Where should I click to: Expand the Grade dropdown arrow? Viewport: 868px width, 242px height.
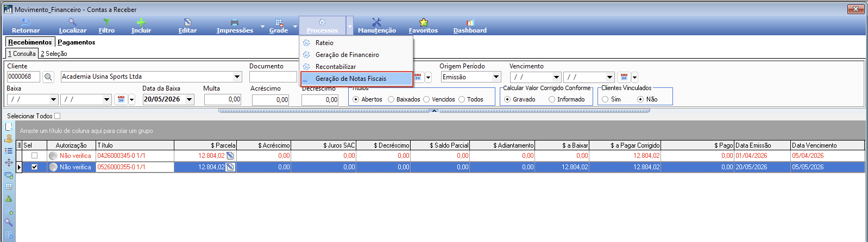tap(295, 26)
